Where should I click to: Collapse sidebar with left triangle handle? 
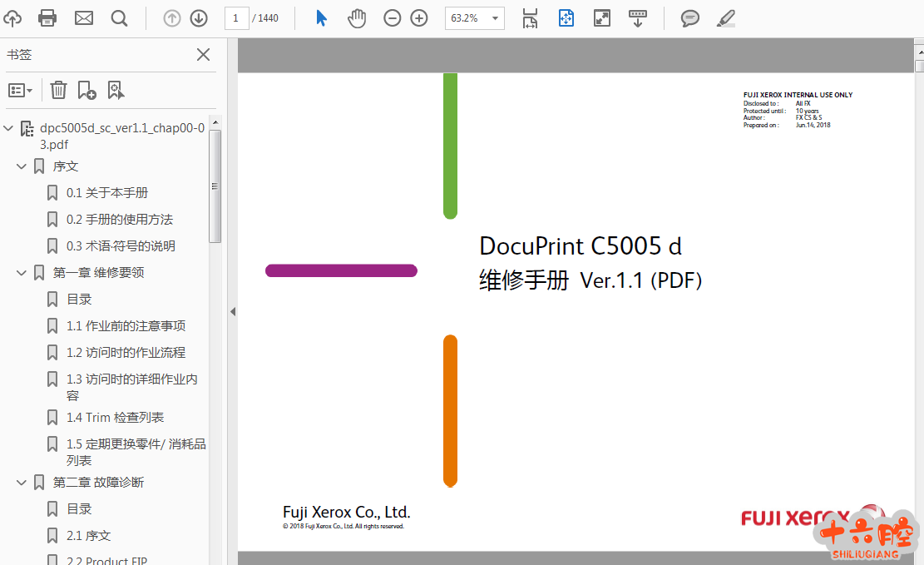click(233, 311)
